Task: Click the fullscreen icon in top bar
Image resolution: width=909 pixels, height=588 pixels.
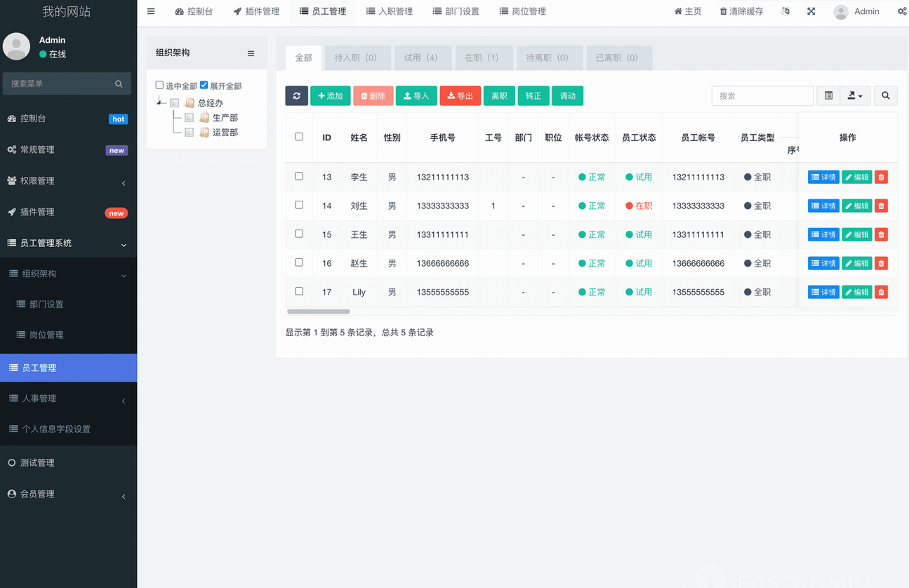Action: pyautogui.click(x=811, y=12)
